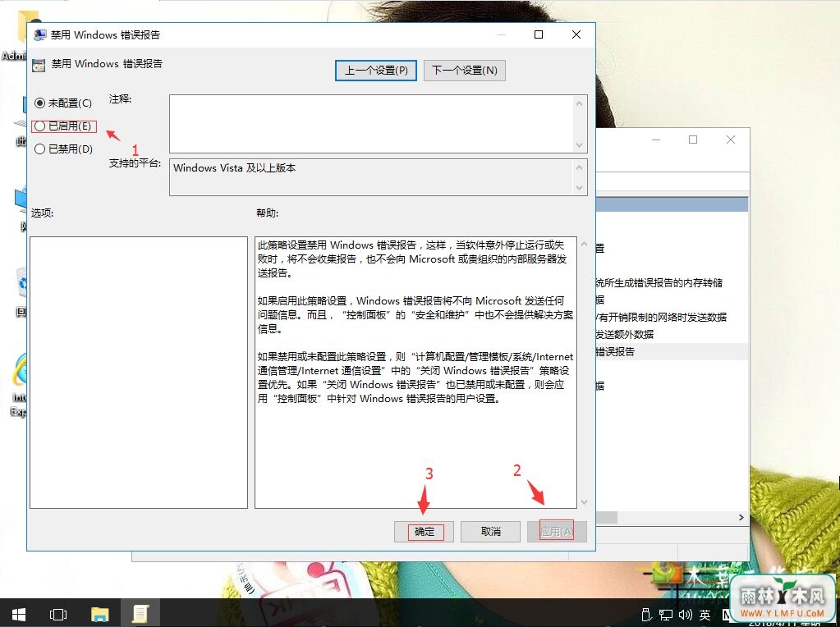Click the network tray icon
Image resolution: width=840 pixels, height=627 pixels.
click(666, 615)
